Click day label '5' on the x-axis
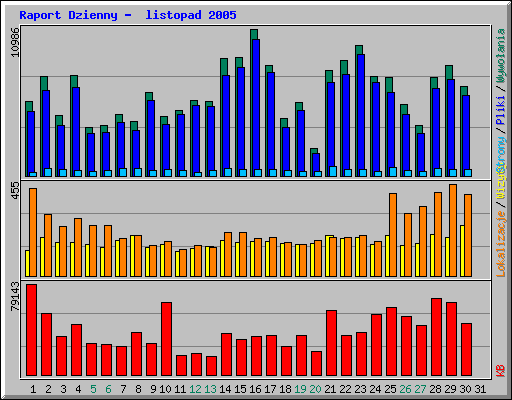Image resolution: width=512 pixels, height=400 pixels. coord(93,389)
